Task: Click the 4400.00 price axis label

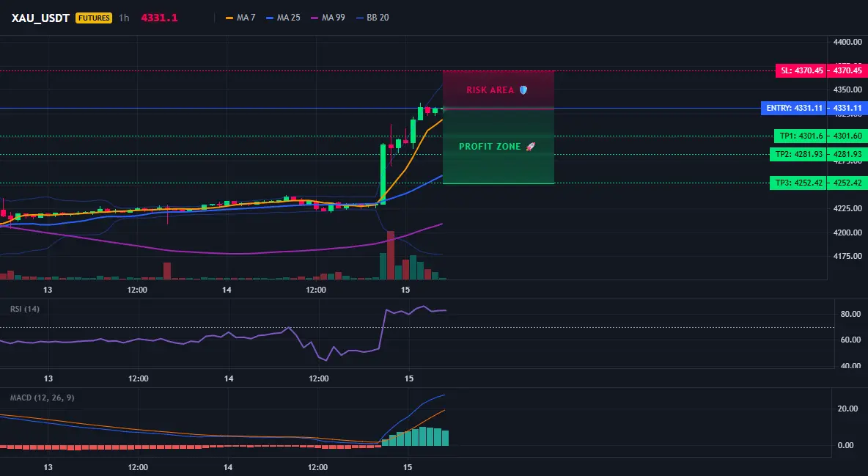Action: point(847,42)
